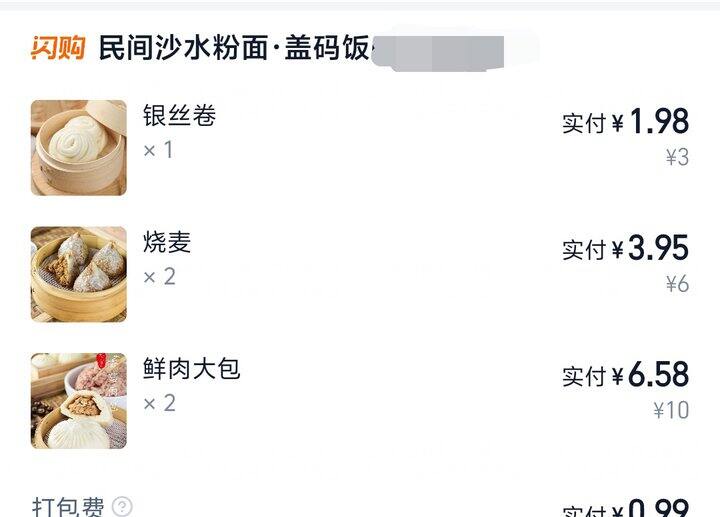View the 烧麦 product photo
The height and width of the screenshot is (517, 720).
point(79,274)
